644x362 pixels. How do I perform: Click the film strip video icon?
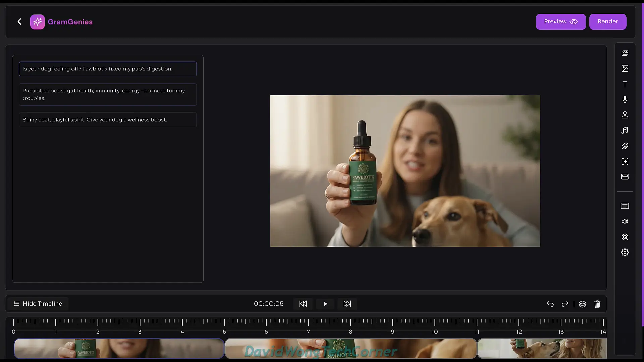pyautogui.click(x=625, y=177)
